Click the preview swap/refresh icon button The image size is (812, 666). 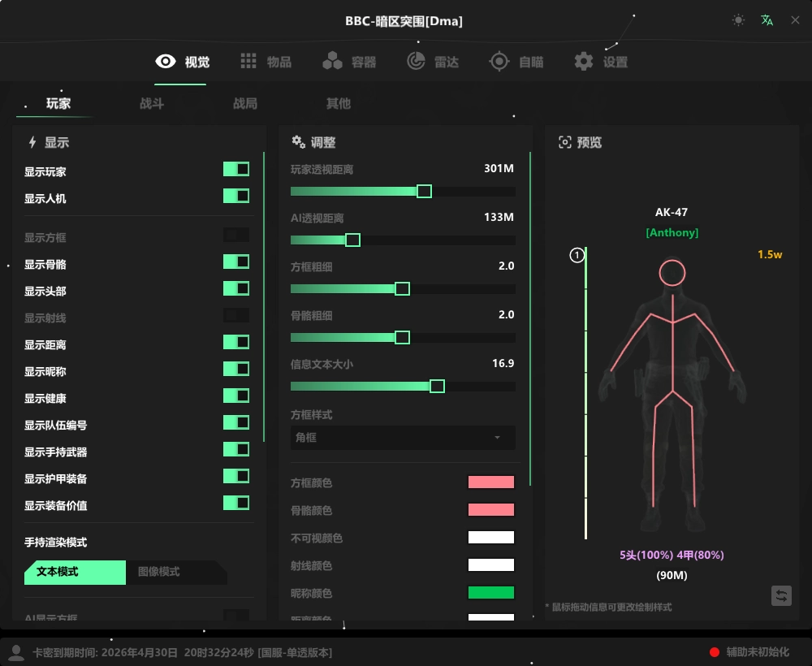(781, 595)
